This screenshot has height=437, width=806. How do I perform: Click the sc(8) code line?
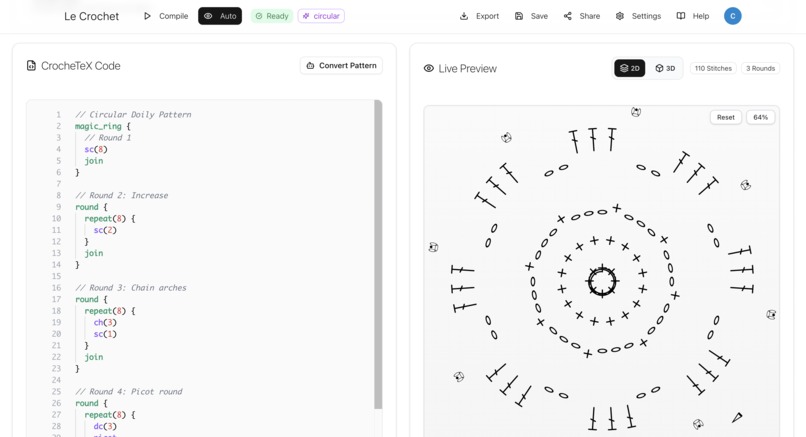[x=96, y=149]
